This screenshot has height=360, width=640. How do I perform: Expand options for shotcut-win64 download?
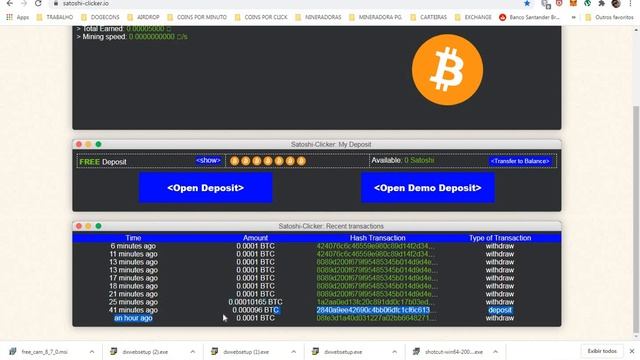pos(495,351)
